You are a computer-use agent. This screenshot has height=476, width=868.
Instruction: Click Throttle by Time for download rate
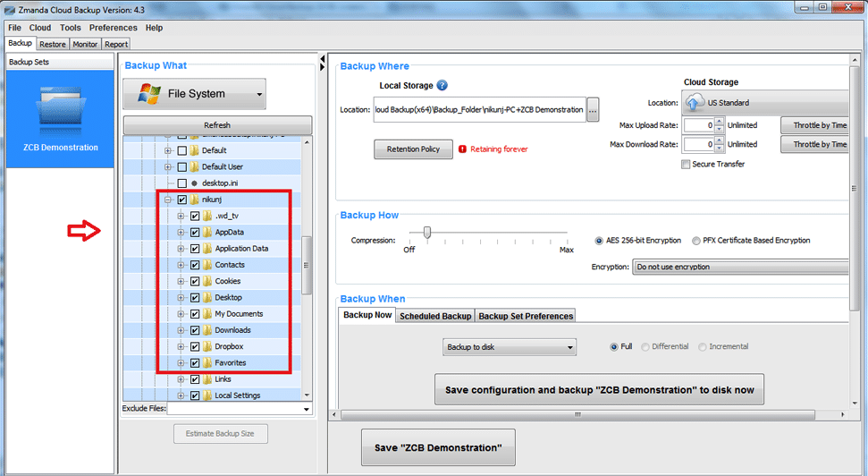click(x=815, y=144)
